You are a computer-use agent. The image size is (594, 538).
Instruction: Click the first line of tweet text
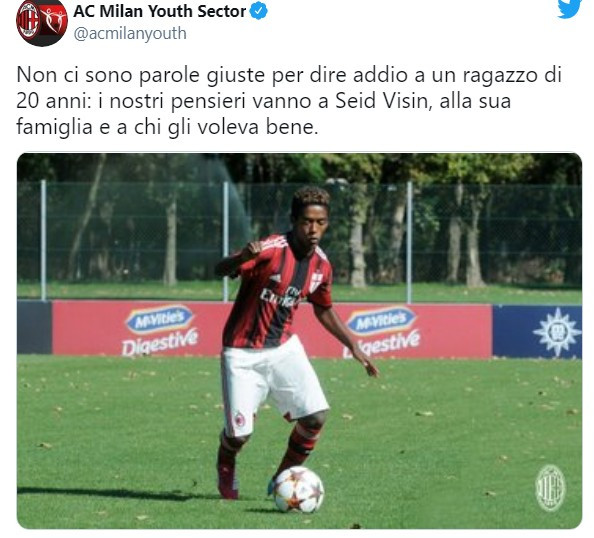pos(289,75)
